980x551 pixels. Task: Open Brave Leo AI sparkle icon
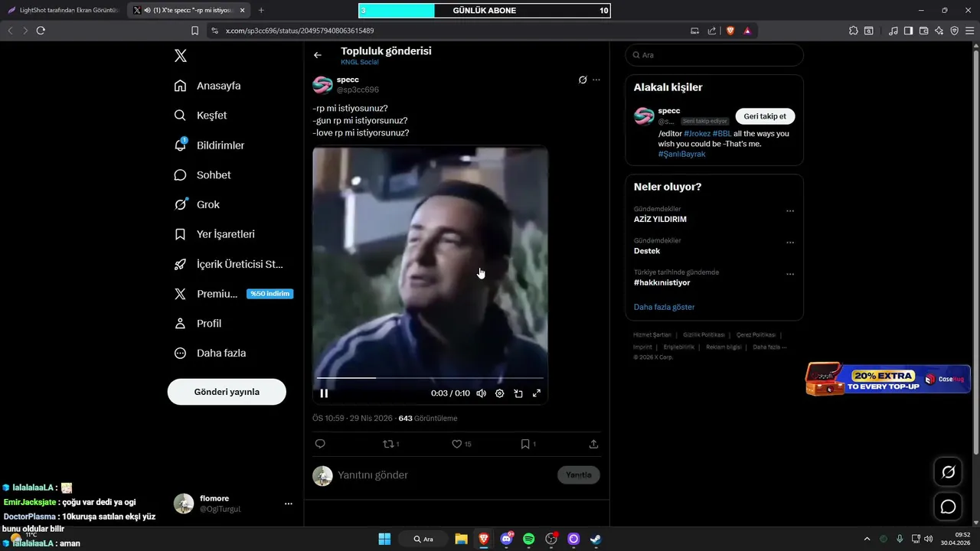point(939,31)
